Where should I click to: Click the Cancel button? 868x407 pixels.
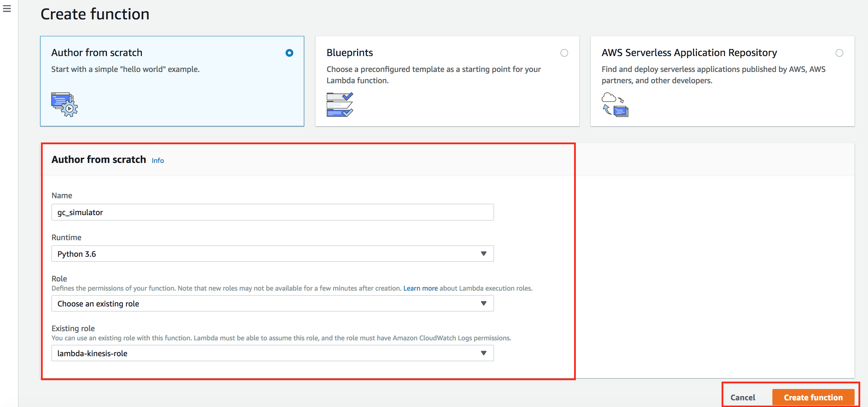click(743, 397)
